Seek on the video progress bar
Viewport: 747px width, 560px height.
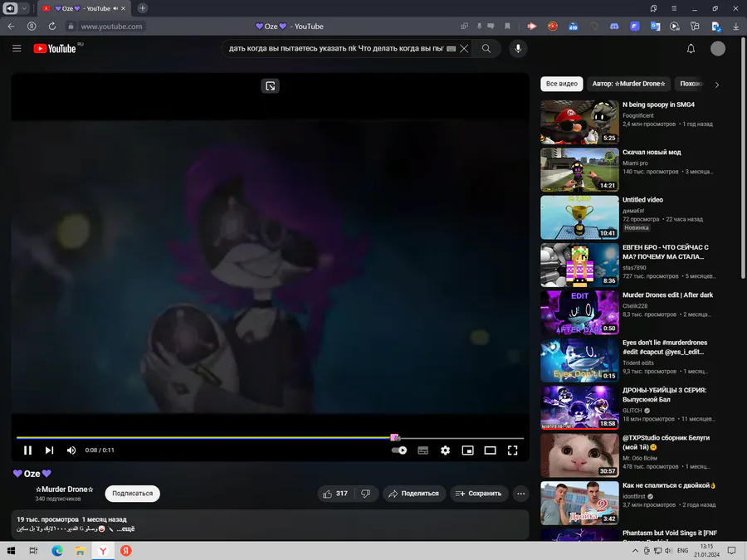pyautogui.click(x=270, y=437)
